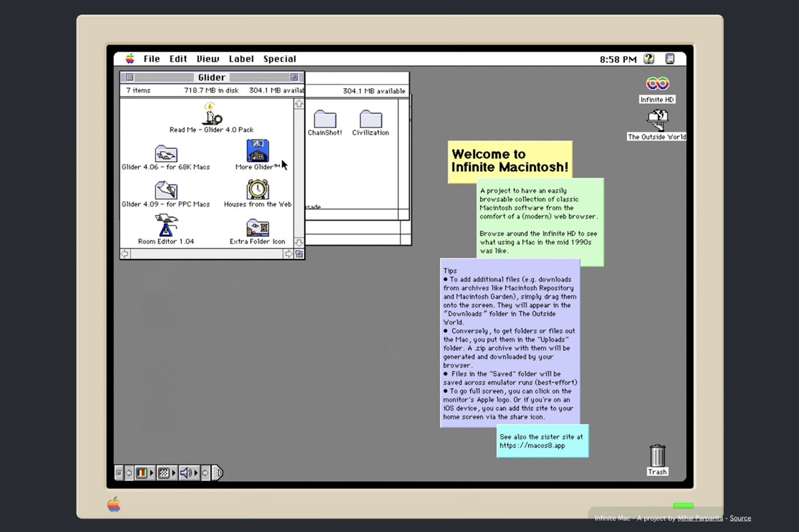Click the control strip left scroll arrow

tap(129, 473)
